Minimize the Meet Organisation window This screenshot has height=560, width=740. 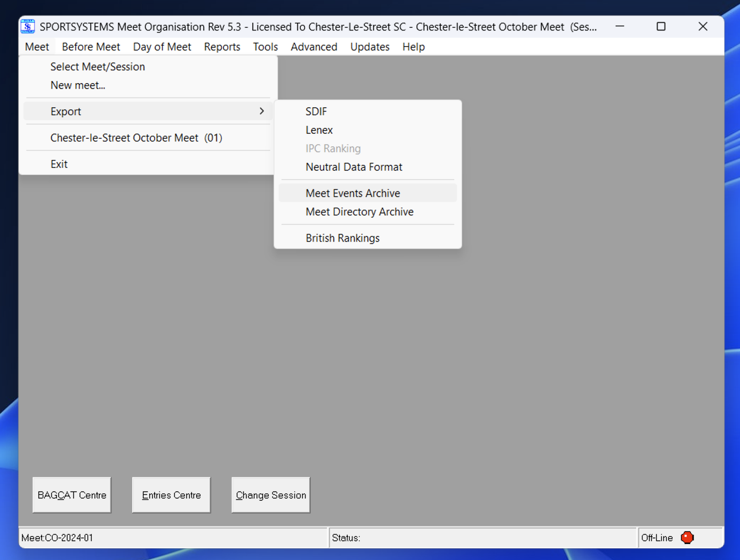pos(620,26)
